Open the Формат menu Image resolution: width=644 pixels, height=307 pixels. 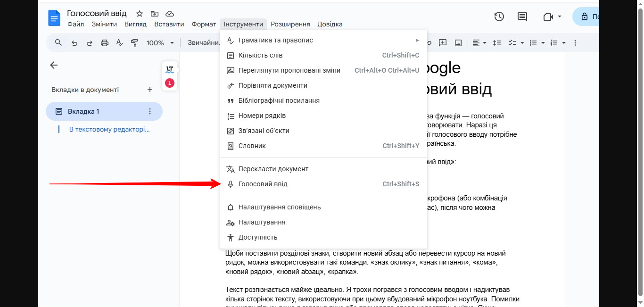coord(204,24)
